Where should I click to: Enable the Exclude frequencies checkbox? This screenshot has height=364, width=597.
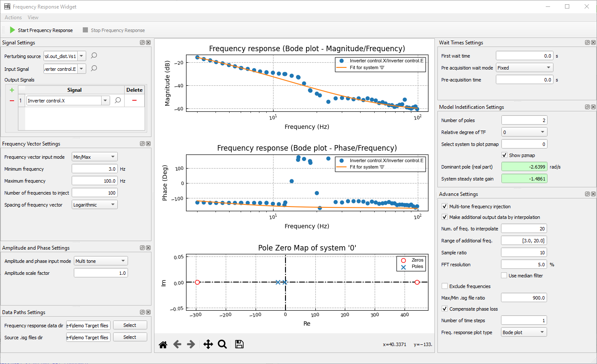pyautogui.click(x=445, y=286)
